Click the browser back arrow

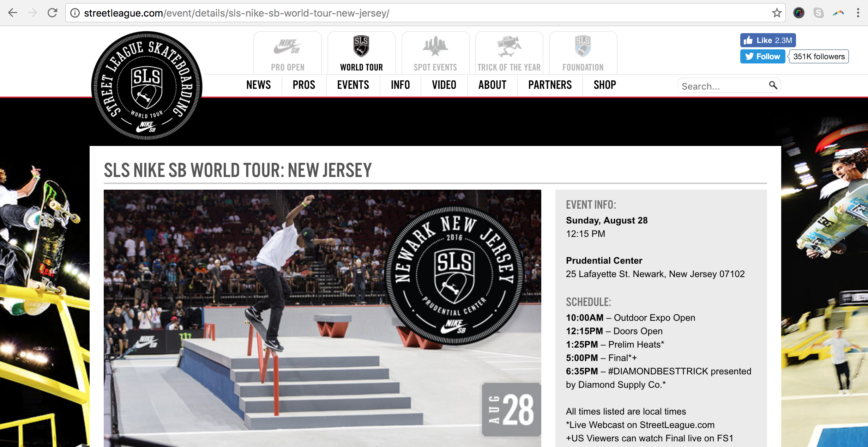click(x=13, y=13)
